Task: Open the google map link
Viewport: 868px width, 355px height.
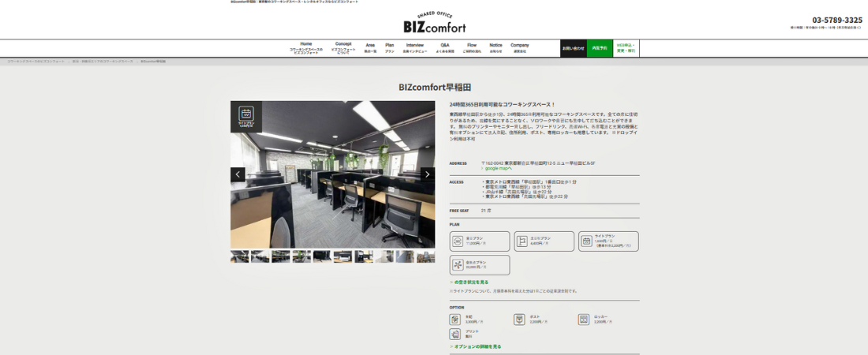Action: (x=498, y=168)
